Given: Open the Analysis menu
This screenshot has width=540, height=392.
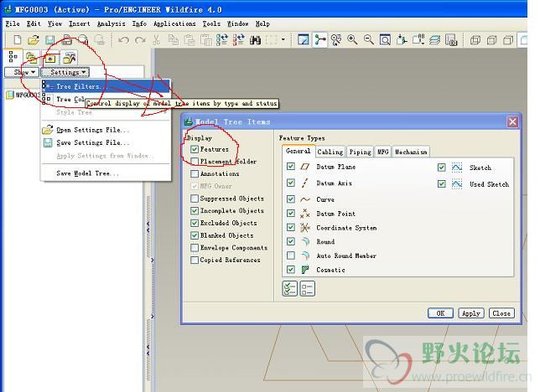Looking at the screenshot, I should pos(111,23).
